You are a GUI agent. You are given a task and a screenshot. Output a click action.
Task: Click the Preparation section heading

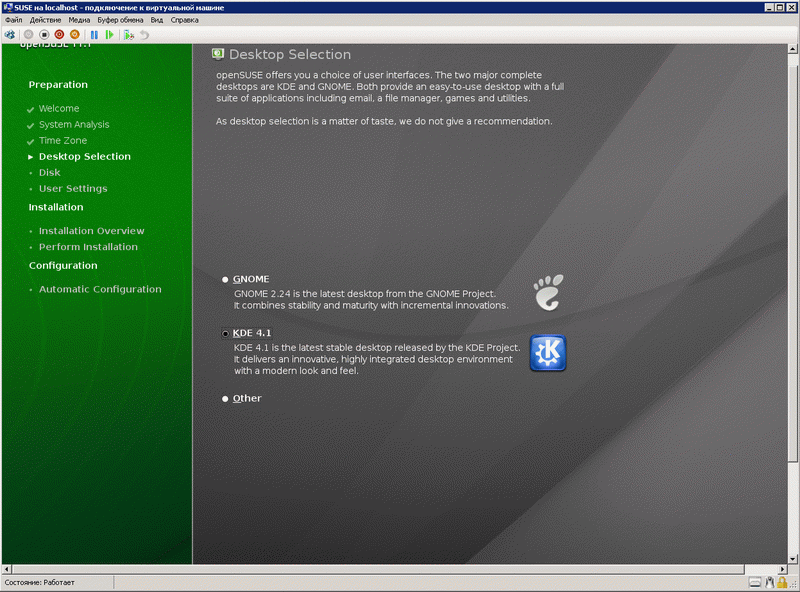58,85
